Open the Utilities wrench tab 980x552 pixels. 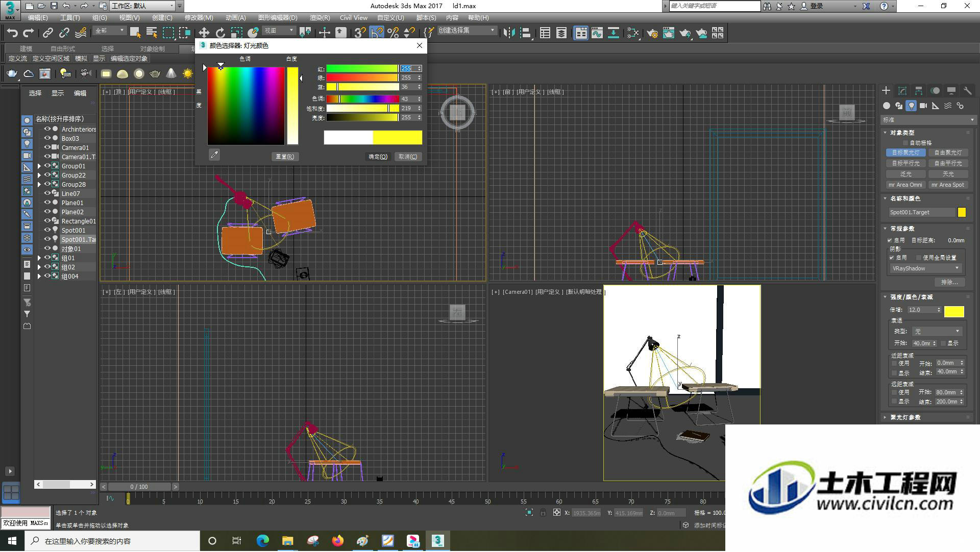[x=967, y=90]
